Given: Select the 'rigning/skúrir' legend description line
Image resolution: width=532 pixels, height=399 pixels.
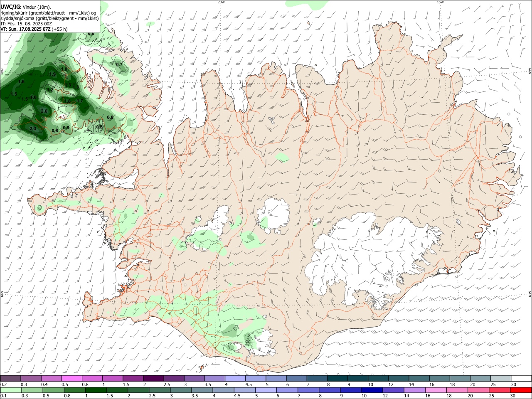Looking at the screenshot, I should [x=48, y=13].
